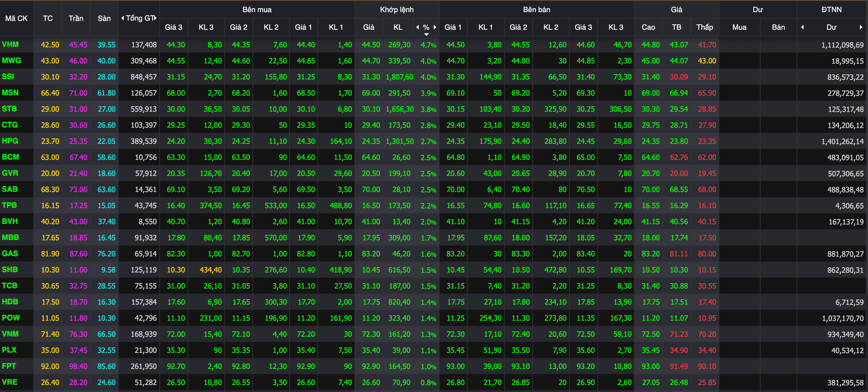The image size is (868, 392).
Task: Click left arrow beside Tổng GT header
Action: pos(123,18)
